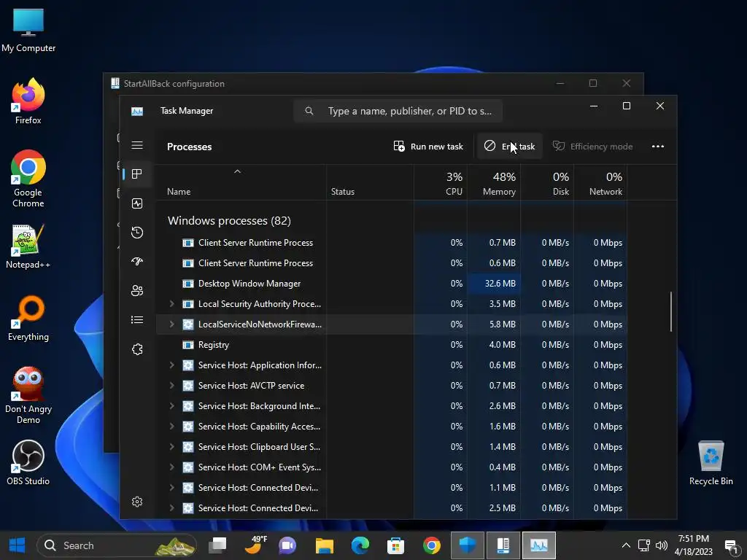Launch Microsoft Edge from the taskbar
Image resolution: width=747 pixels, height=560 pixels.
[x=360, y=545]
